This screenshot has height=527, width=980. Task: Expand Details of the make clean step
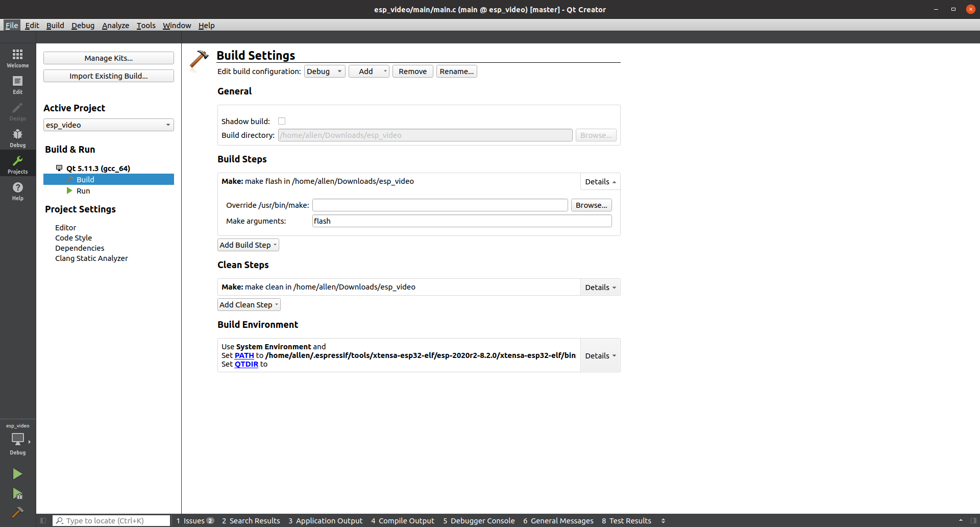(x=600, y=288)
